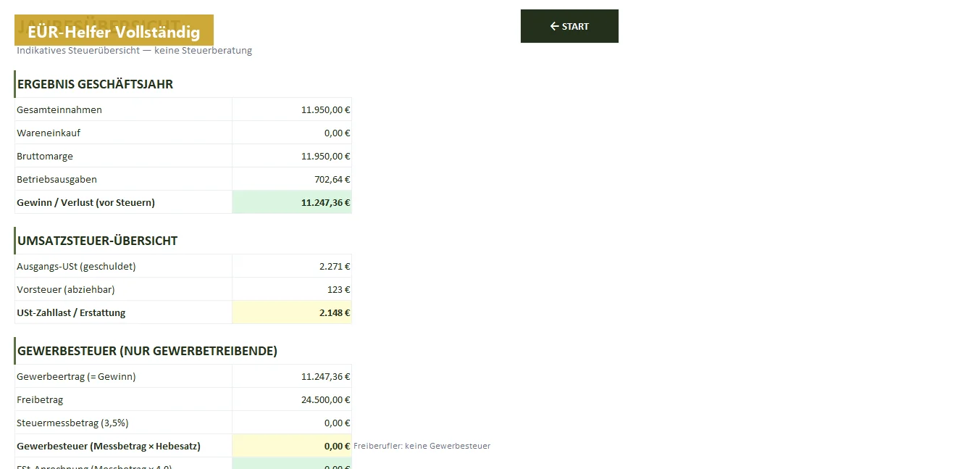
Task: Click the Gesamteinnahmen row label
Action: (59, 110)
